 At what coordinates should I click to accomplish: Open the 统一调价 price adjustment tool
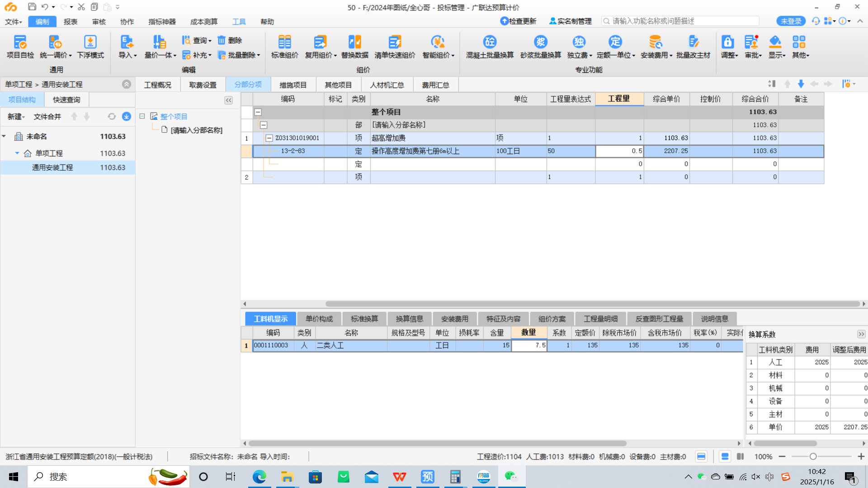coord(55,47)
